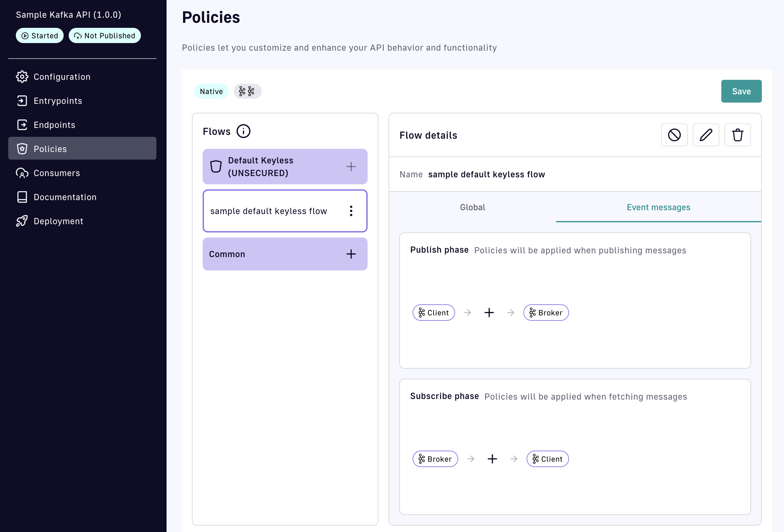This screenshot has width=784, height=532.
Task: Add flow to Default Keyless plan
Action: point(351,167)
